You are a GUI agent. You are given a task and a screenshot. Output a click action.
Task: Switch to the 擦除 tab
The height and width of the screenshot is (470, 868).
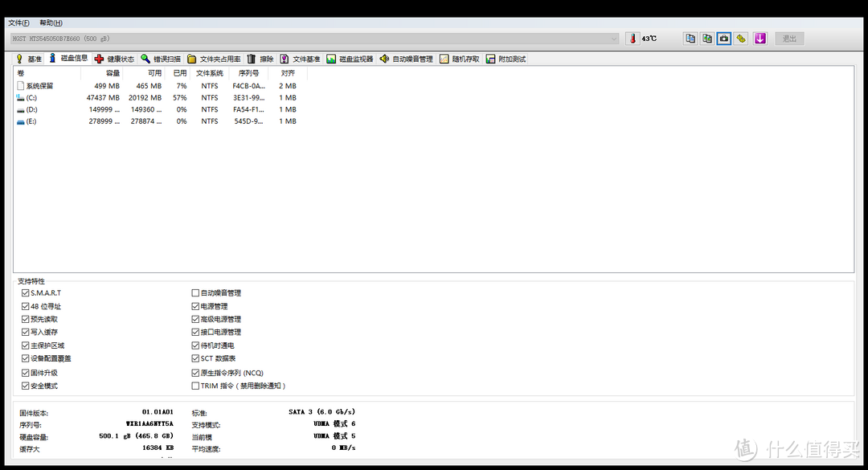point(260,59)
